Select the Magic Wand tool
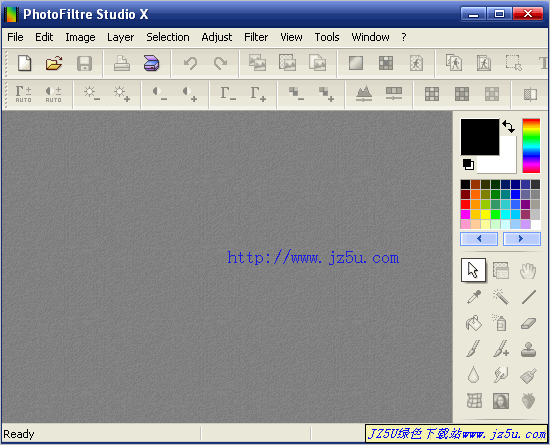Image resolution: width=550 pixels, height=445 pixels. pos(501,297)
